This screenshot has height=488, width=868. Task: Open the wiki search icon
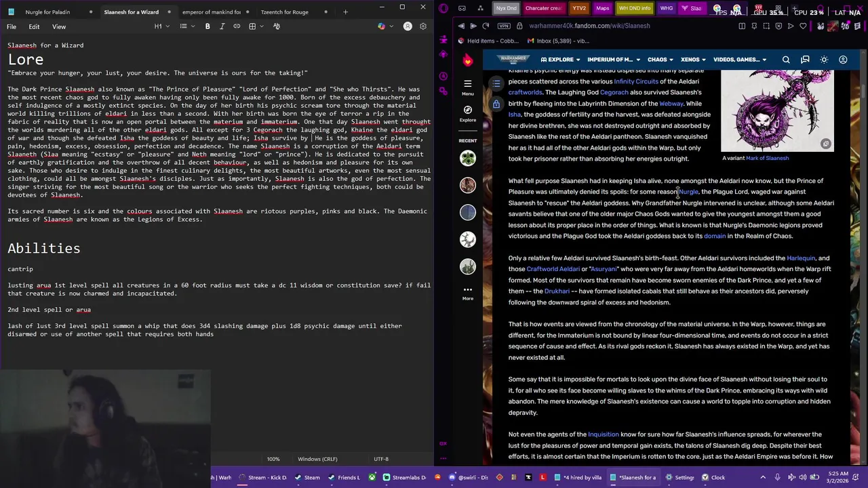coord(786,60)
